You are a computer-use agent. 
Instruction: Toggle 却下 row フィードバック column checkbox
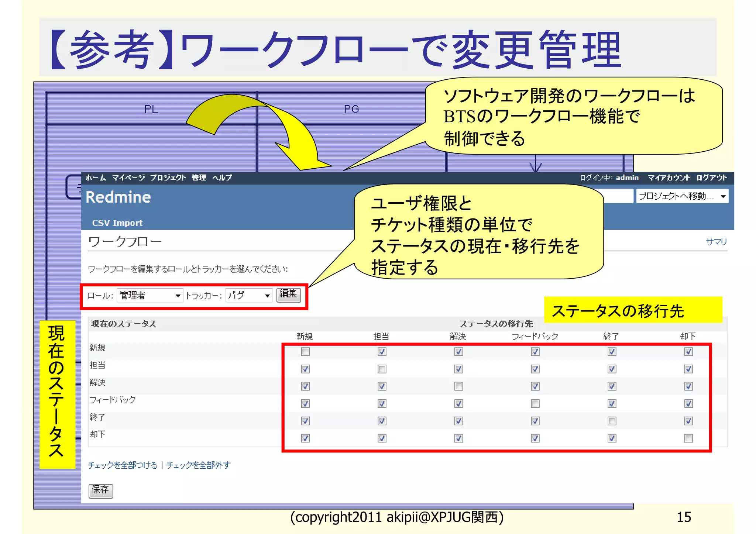point(535,438)
